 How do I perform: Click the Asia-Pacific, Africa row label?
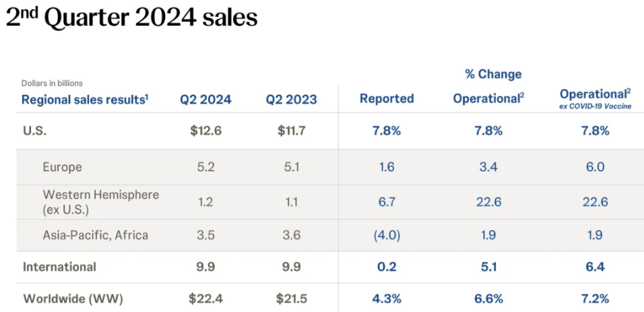click(x=96, y=235)
